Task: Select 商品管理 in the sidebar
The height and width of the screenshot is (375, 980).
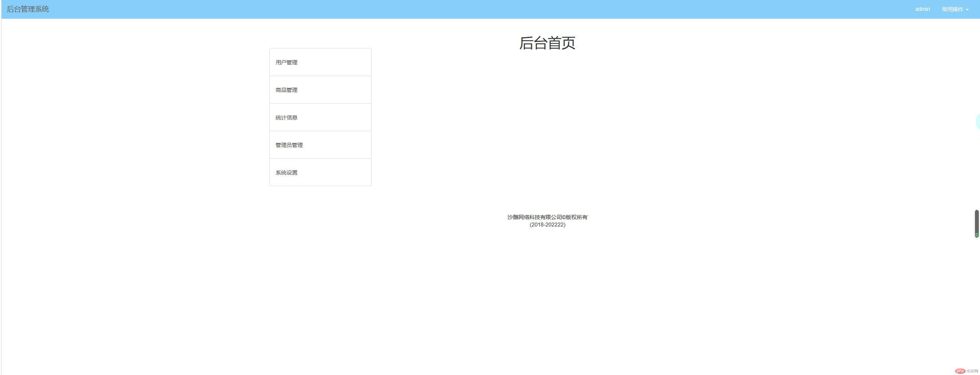Action: pos(320,90)
